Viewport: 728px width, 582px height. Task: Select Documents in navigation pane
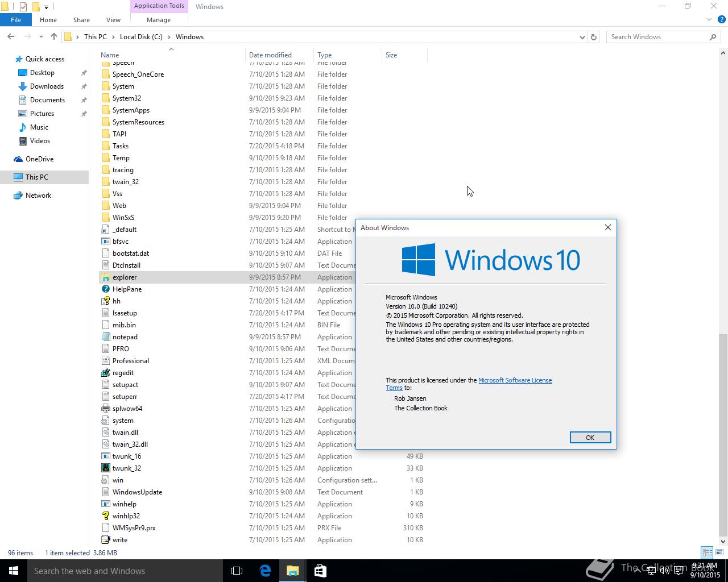(x=47, y=100)
